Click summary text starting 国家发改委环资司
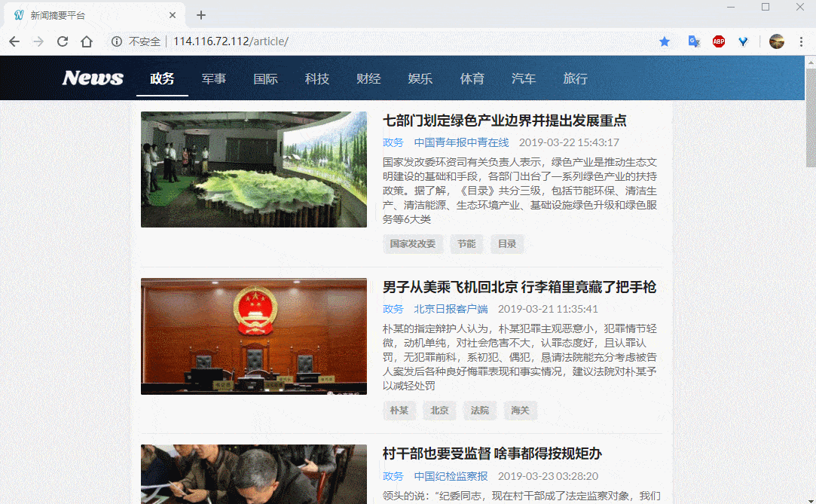 (x=519, y=191)
